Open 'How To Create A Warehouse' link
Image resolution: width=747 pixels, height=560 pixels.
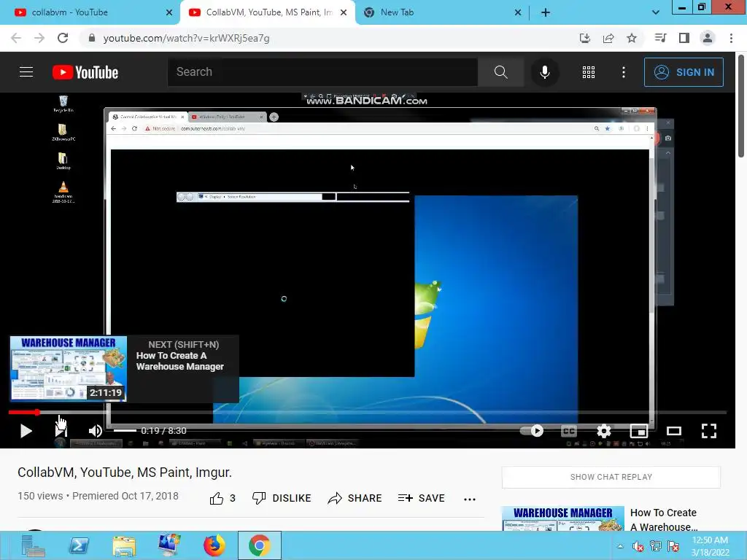pos(664,519)
